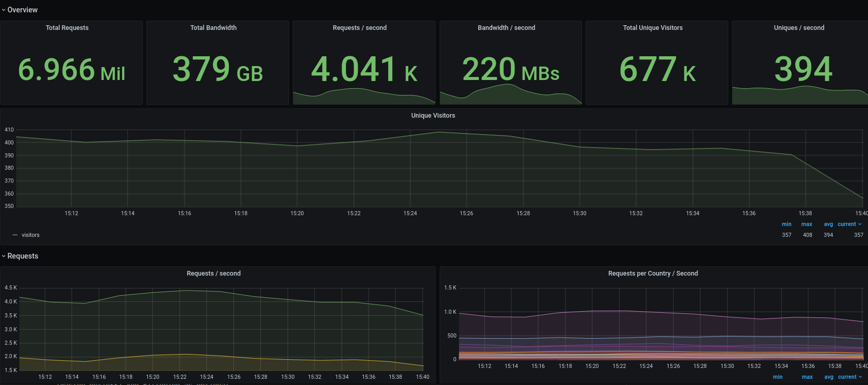Toggle the visitors series legend label
This screenshot has height=385, width=868.
[30, 235]
